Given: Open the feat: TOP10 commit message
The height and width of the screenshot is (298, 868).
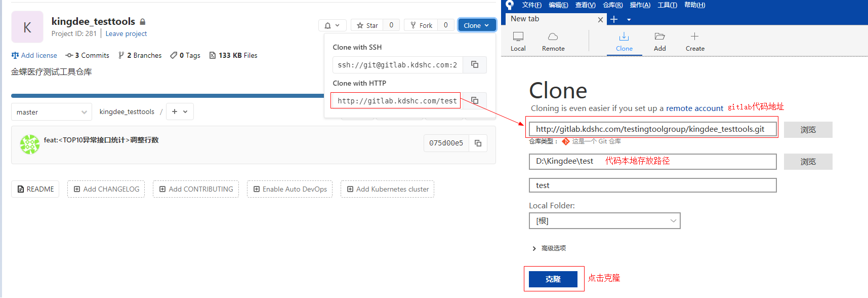Looking at the screenshot, I should 101,140.
